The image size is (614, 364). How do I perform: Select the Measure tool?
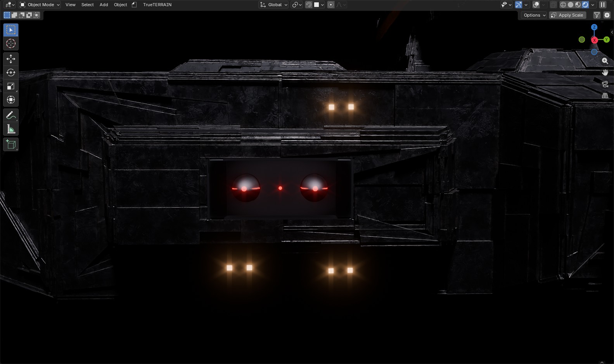(11, 129)
